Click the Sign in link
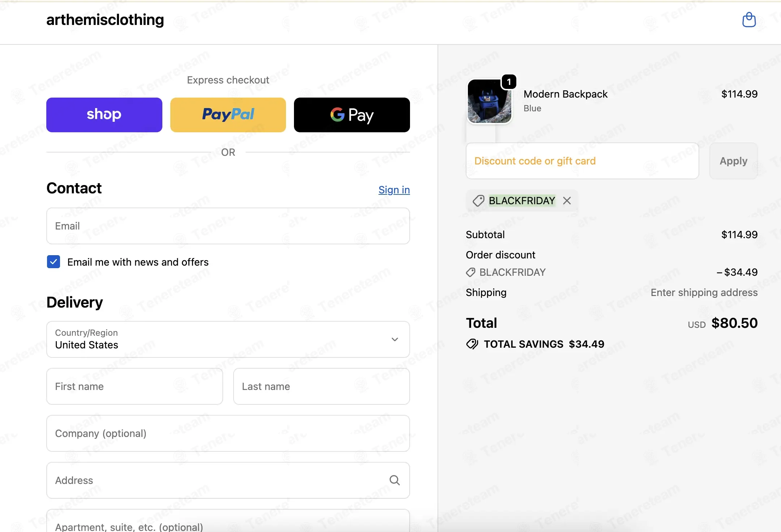Image resolution: width=781 pixels, height=532 pixels. [394, 190]
